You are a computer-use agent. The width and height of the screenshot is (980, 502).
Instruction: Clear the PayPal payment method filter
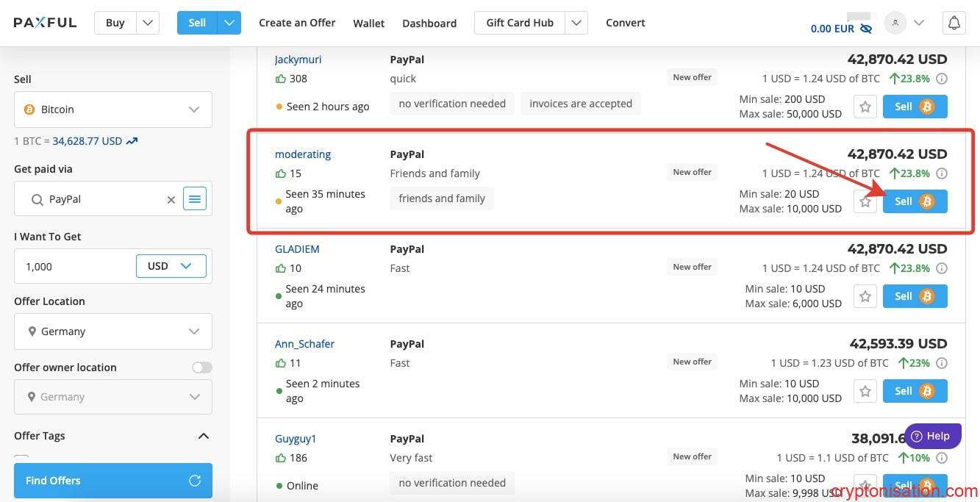coord(171,199)
